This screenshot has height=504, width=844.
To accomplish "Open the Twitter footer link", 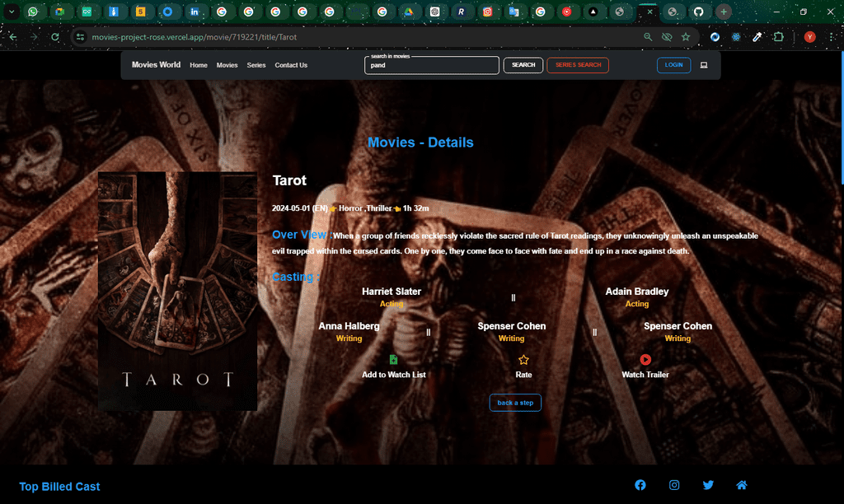I will point(708,485).
